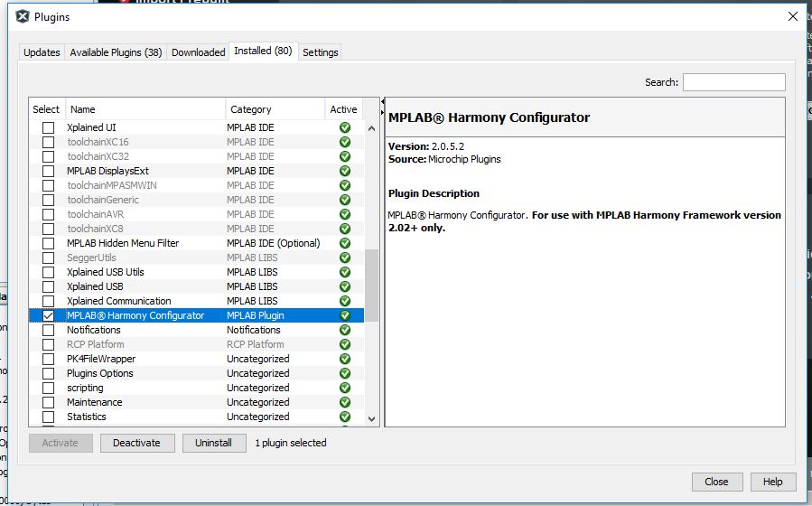Click the Uninstall button
812x506 pixels.
click(214, 443)
